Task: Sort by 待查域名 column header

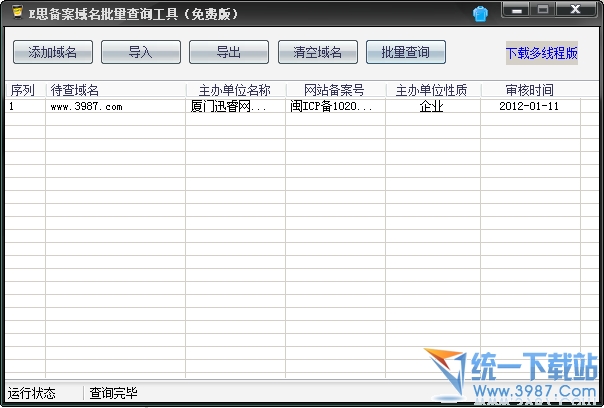Action: click(x=116, y=91)
